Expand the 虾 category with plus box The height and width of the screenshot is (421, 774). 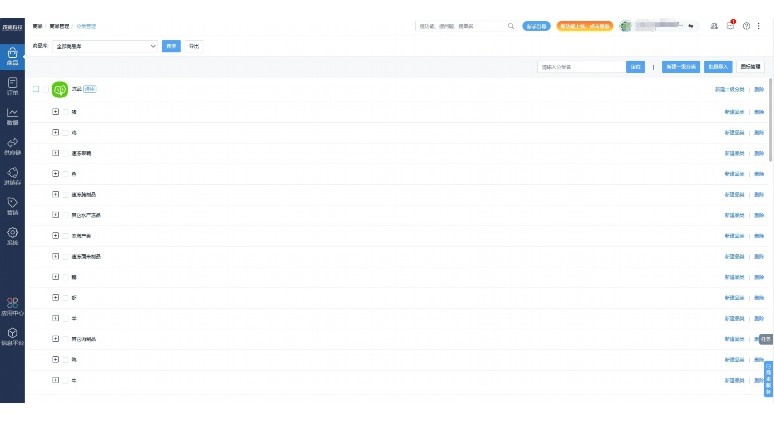coord(55,297)
